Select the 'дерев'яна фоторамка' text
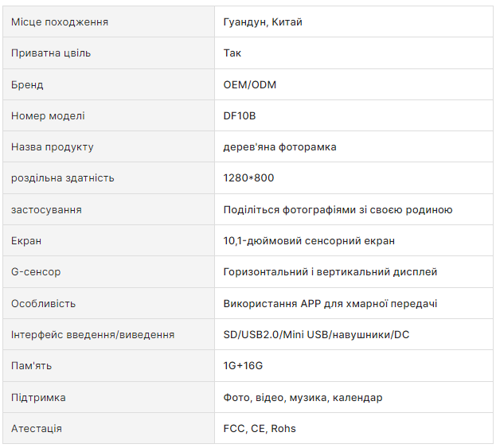This screenshot has width=496, height=448. pos(279,147)
